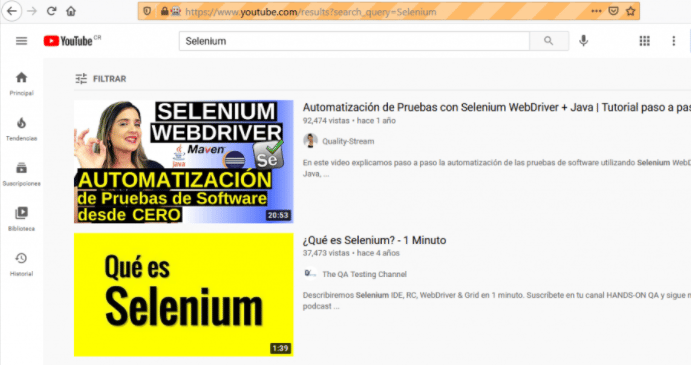691x365 pixels.
Task: Open Biblioteca in the sidebar
Action: tap(21, 220)
